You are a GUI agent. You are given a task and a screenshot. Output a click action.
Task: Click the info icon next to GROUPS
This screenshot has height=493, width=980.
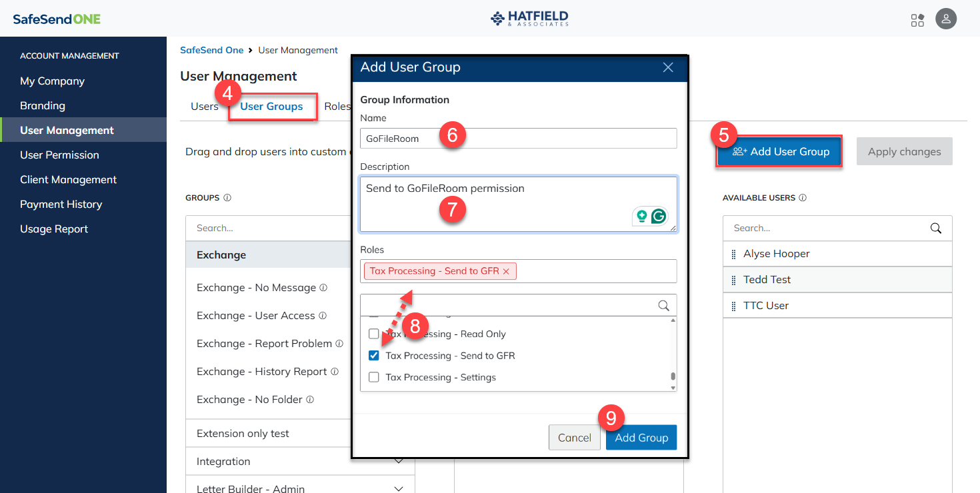point(227,198)
